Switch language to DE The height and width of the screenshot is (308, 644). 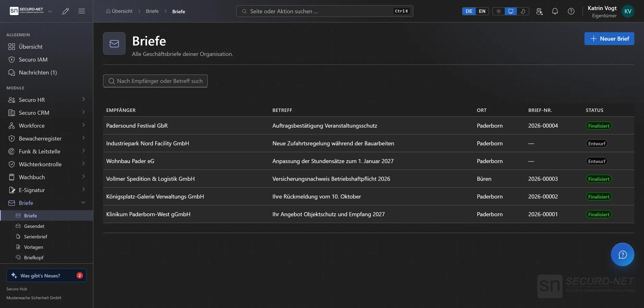469,11
